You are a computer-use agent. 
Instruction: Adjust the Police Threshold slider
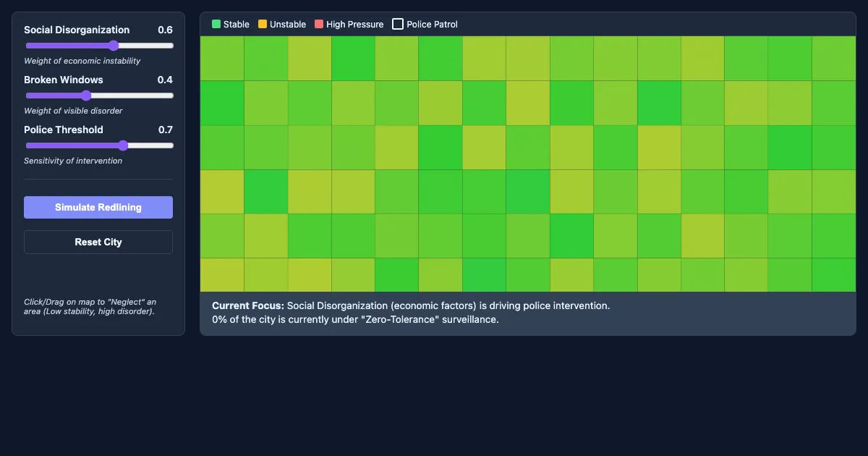[x=98, y=145]
